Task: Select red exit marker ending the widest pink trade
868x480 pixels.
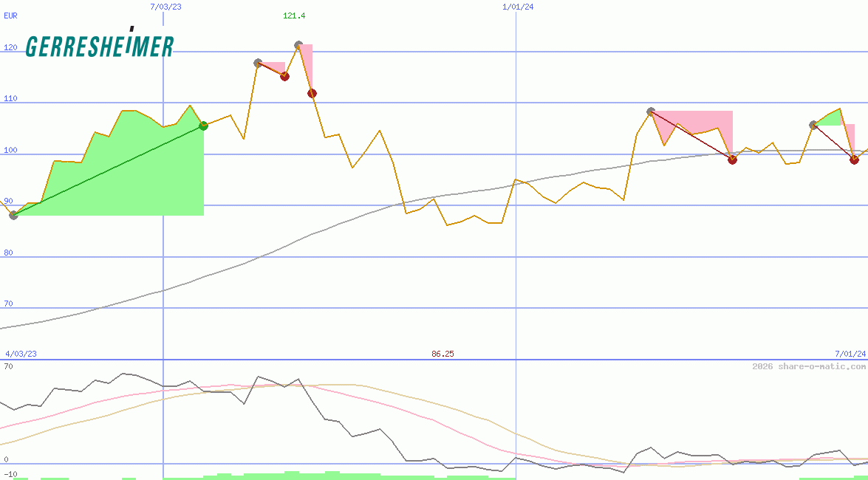Action: click(732, 160)
